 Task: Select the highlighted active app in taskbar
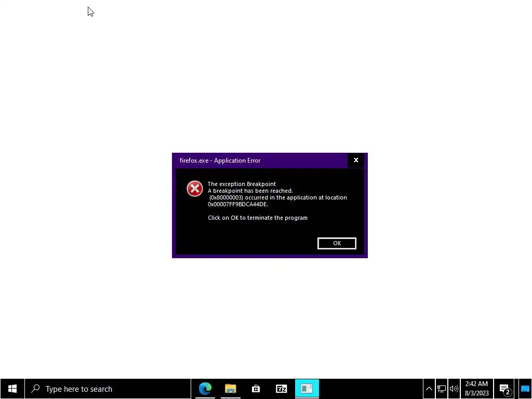point(307,389)
